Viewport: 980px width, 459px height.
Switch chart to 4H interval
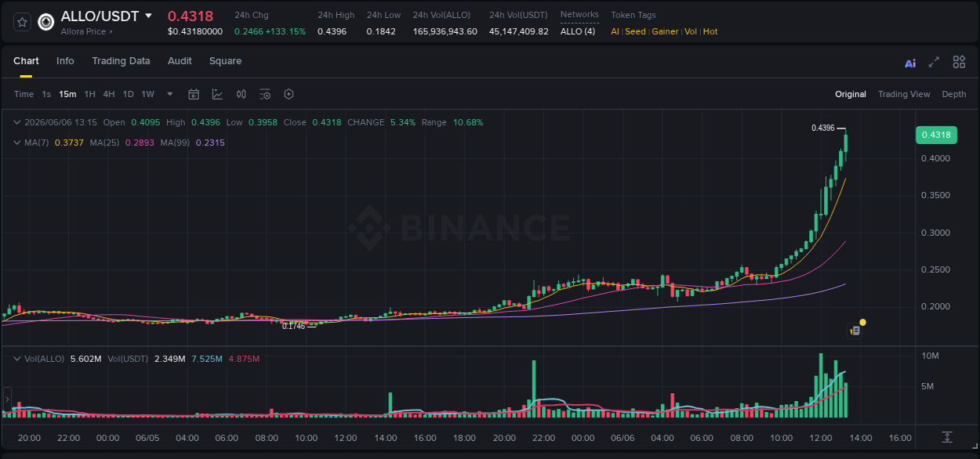(x=108, y=94)
